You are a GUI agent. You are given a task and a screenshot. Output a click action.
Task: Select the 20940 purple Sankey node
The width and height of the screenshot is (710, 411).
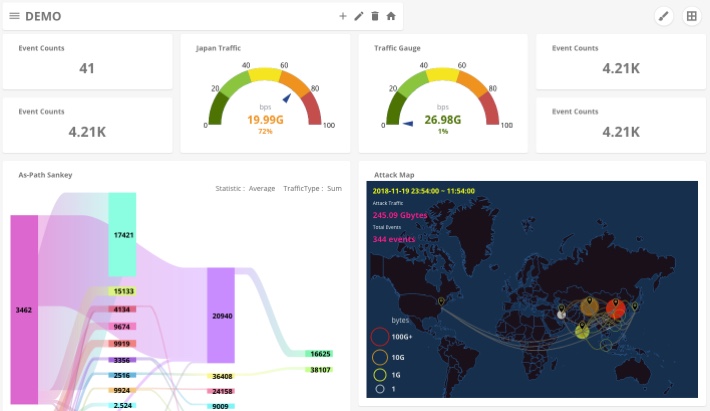click(x=221, y=316)
